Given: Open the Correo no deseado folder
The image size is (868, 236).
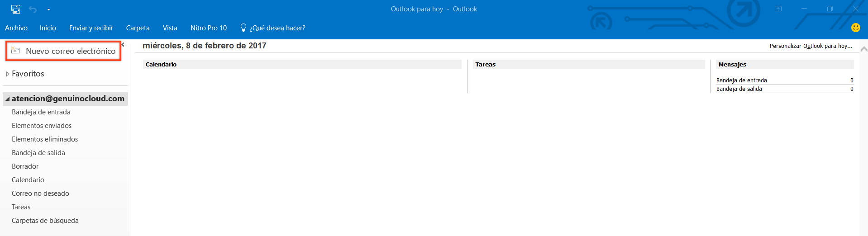Looking at the screenshot, I should (x=40, y=194).
